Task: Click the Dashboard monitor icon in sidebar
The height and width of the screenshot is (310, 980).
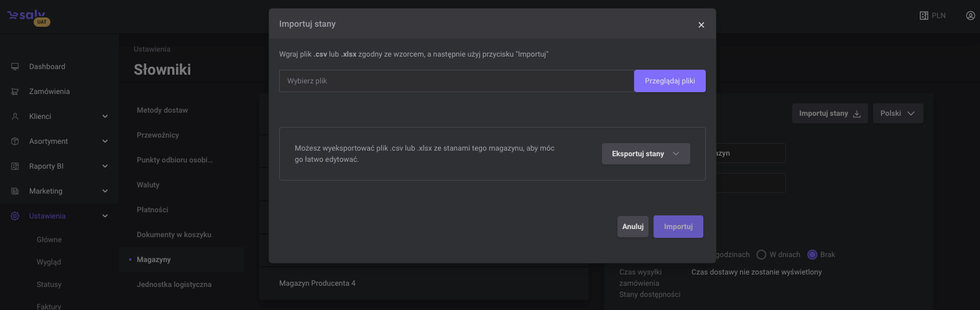Action: coord(15,67)
